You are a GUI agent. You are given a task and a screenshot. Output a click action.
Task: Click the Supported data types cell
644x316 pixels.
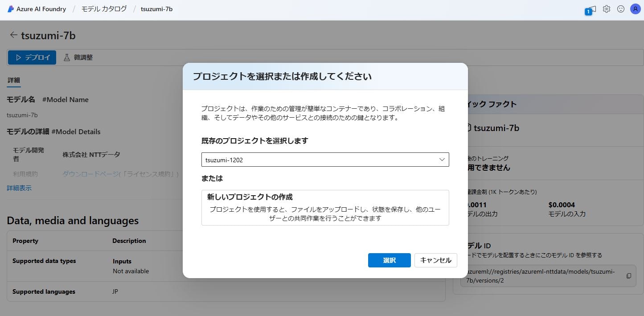click(x=44, y=261)
